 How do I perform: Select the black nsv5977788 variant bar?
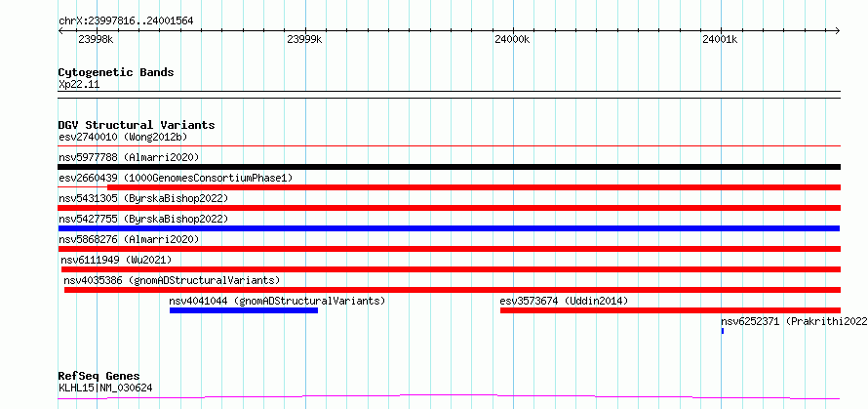click(x=449, y=167)
